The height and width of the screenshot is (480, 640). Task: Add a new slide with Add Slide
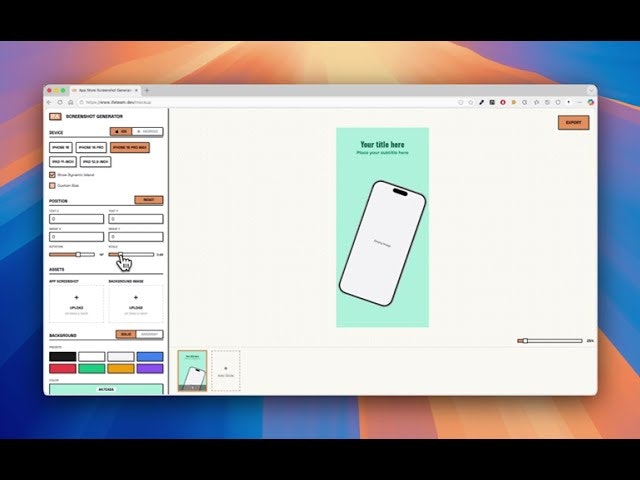click(226, 371)
